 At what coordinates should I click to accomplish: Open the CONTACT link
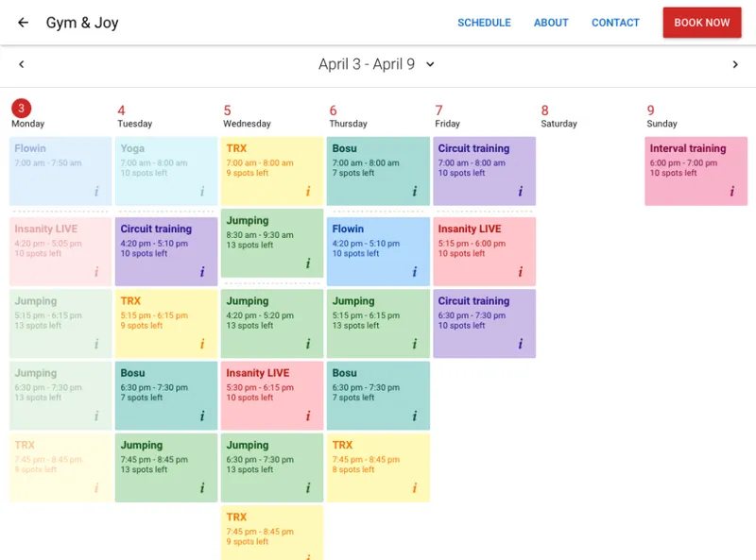[615, 23]
